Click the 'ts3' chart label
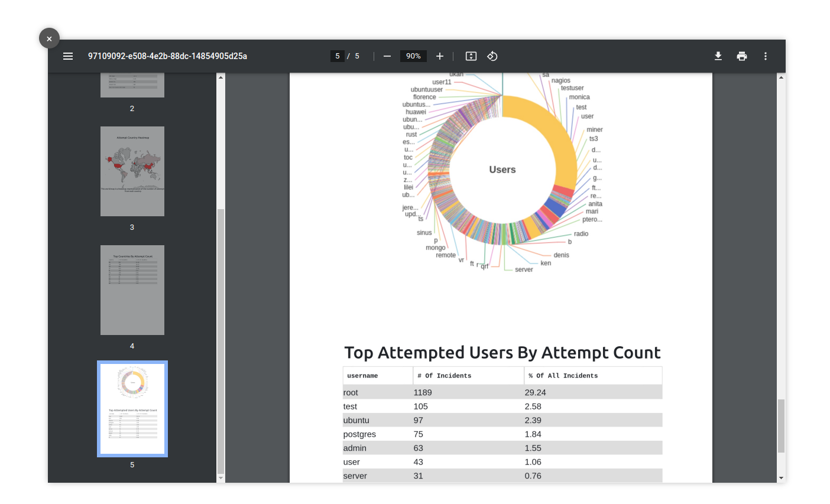This screenshot has height=504, width=830. (x=594, y=139)
